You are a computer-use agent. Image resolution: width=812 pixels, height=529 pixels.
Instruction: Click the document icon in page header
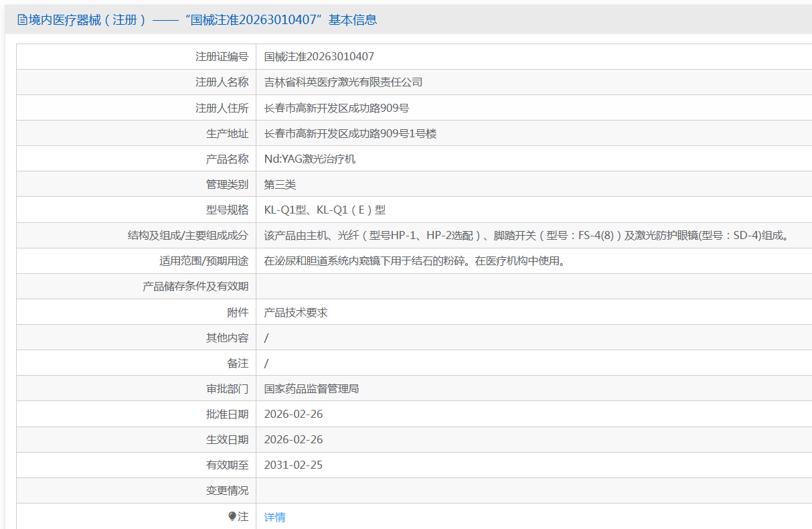[23, 20]
